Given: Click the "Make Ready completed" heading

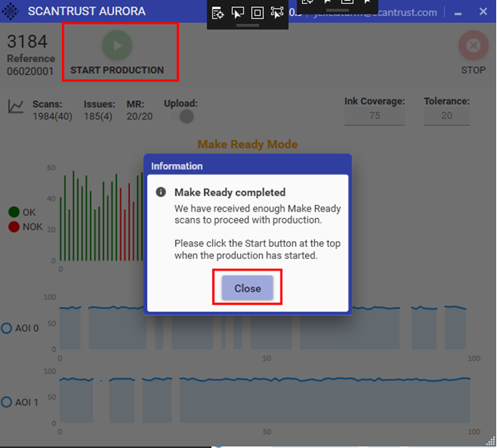Looking at the screenshot, I should (230, 193).
